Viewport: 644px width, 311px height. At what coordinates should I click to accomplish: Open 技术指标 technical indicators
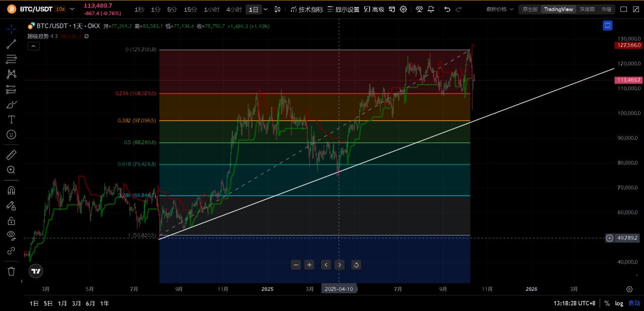click(x=306, y=9)
